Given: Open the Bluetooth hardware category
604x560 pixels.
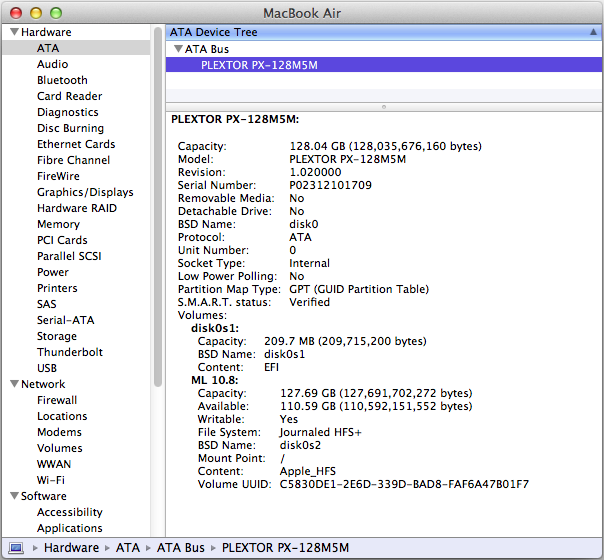Looking at the screenshot, I should 62,80.
